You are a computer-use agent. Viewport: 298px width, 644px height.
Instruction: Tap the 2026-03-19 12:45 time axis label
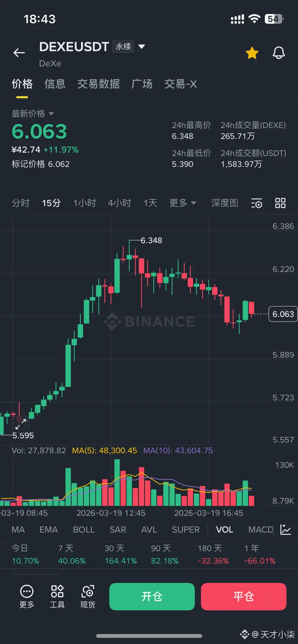[111, 513]
